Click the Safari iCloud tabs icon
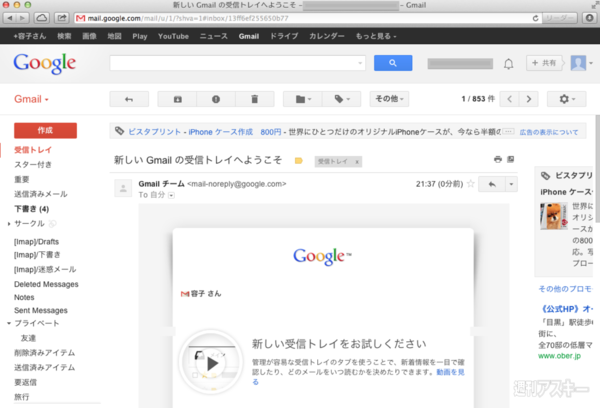This screenshot has height=408, width=600. tap(41, 18)
